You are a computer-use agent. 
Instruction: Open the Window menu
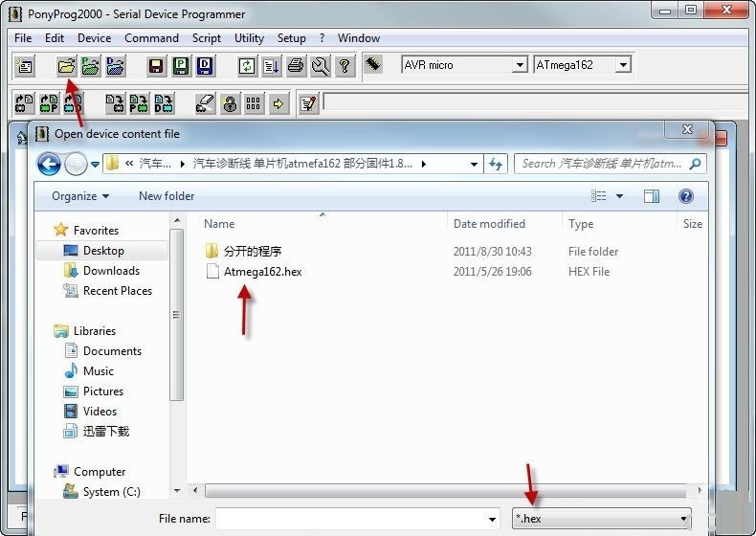pyautogui.click(x=358, y=38)
